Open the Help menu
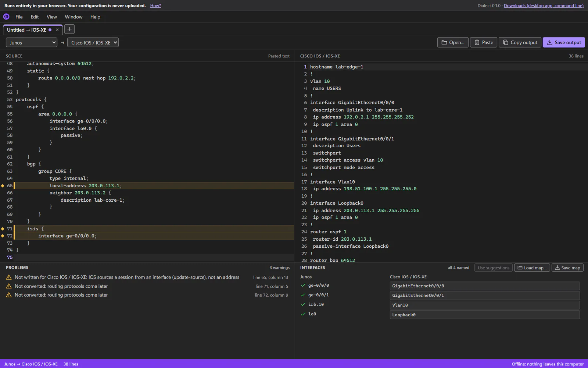Viewport: 588px width, 368px height. click(x=95, y=17)
